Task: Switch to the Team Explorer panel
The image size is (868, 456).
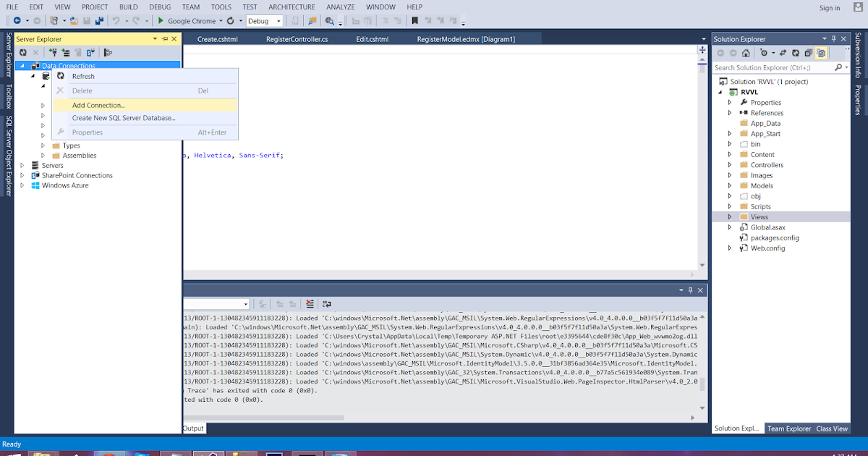Action: (x=788, y=428)
